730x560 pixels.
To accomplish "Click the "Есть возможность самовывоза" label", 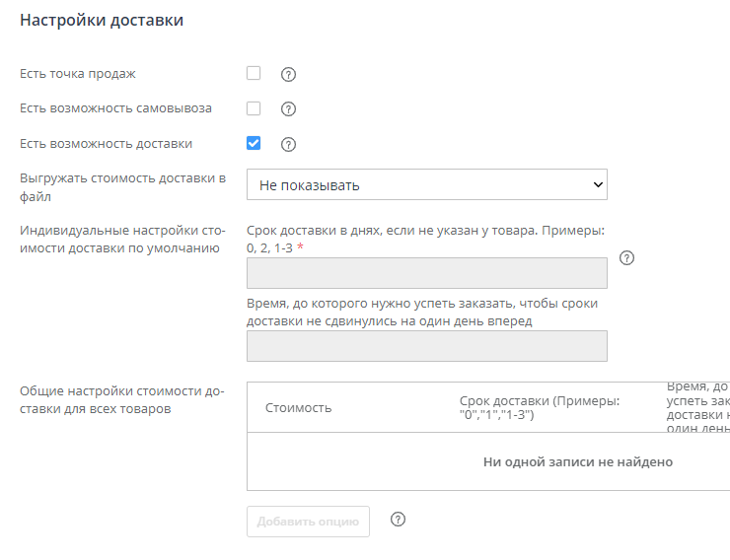I will 115,108.
